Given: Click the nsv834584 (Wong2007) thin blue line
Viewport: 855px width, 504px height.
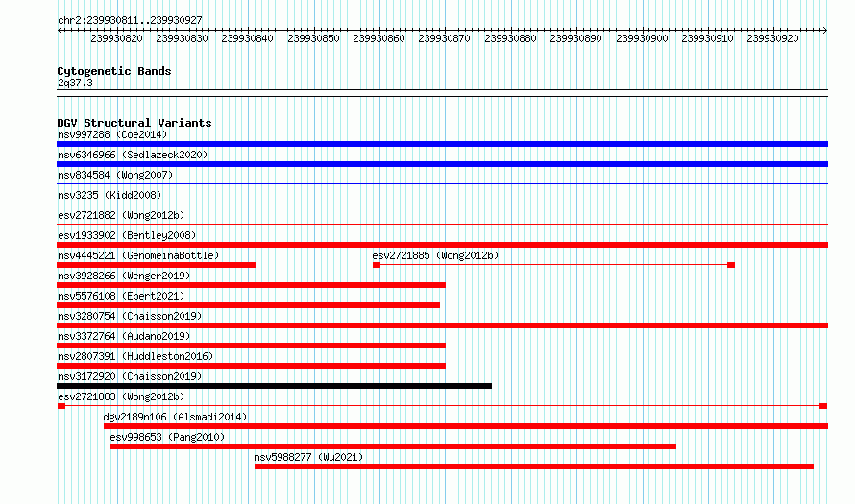Looking at the screenshot, I should [x=442, y=184].
